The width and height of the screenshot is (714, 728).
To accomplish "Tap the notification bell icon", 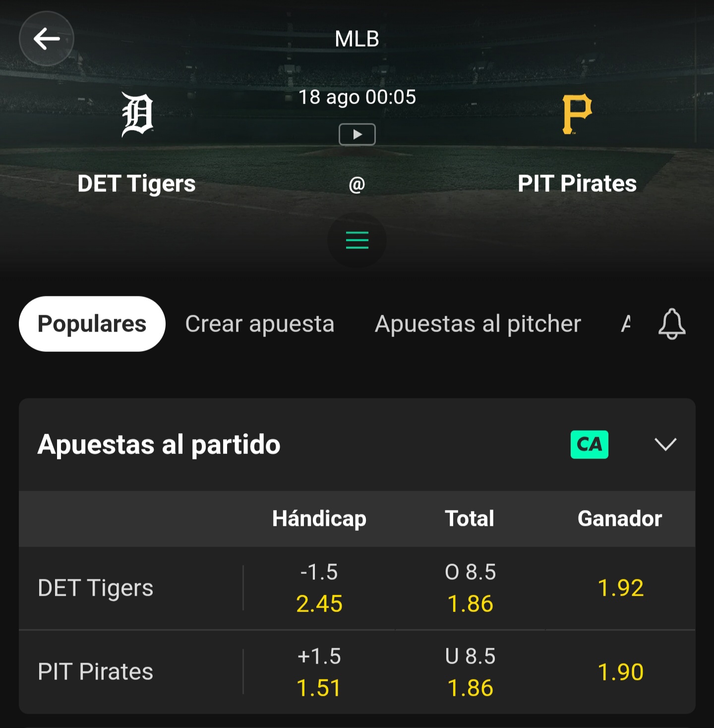I will (x=672, y=324).
